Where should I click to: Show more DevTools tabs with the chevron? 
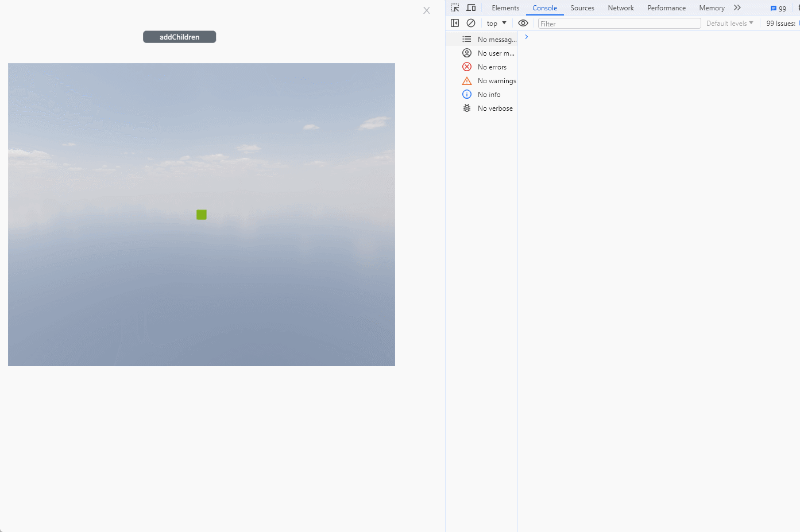pos(737,7)
